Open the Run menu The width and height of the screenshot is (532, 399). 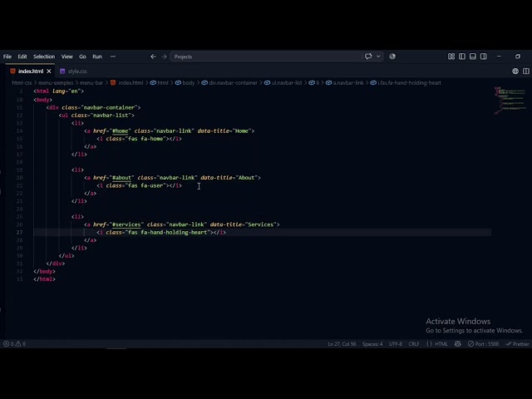coord(97,57)
